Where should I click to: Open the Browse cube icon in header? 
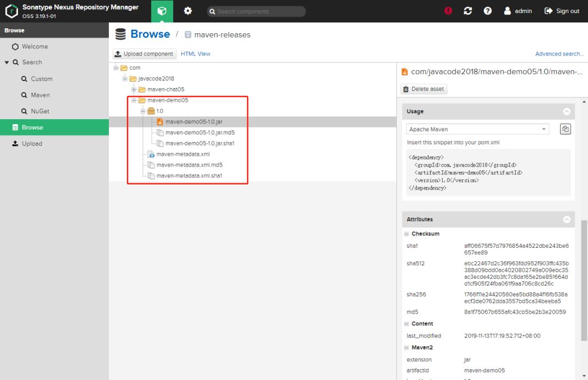tap(162, 11)
